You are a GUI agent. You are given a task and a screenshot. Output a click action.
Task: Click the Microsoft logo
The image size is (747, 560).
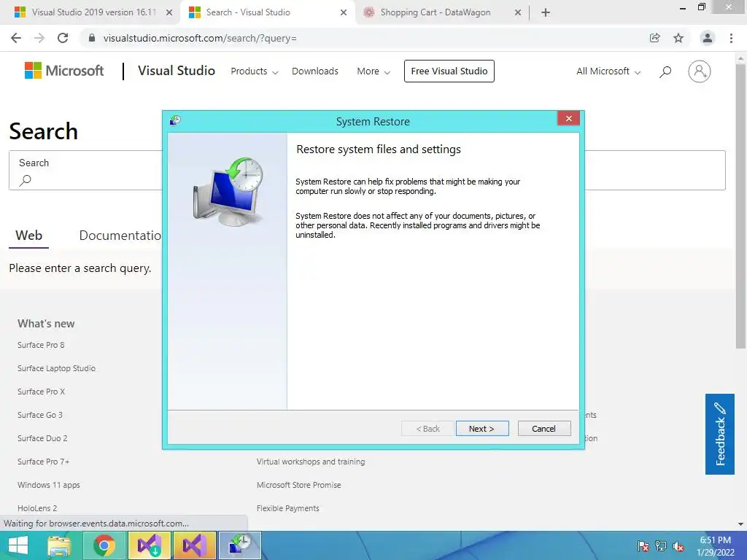click(x=64, y=71)
